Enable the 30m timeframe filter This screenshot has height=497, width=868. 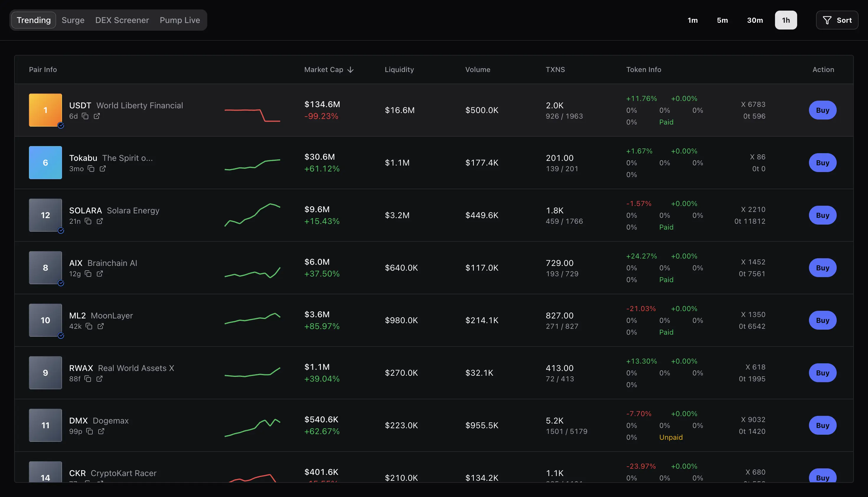click(755, 20)
